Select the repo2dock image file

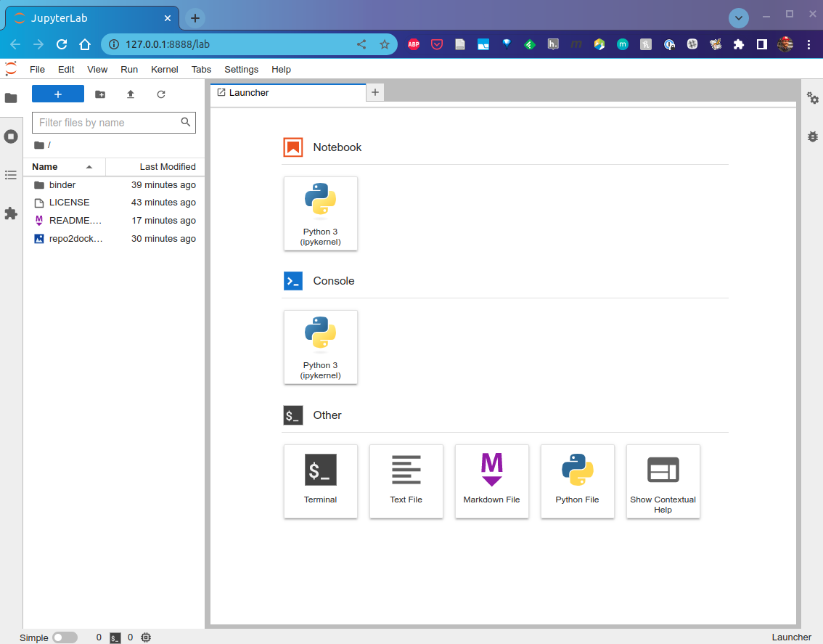[x=114, y=238]
